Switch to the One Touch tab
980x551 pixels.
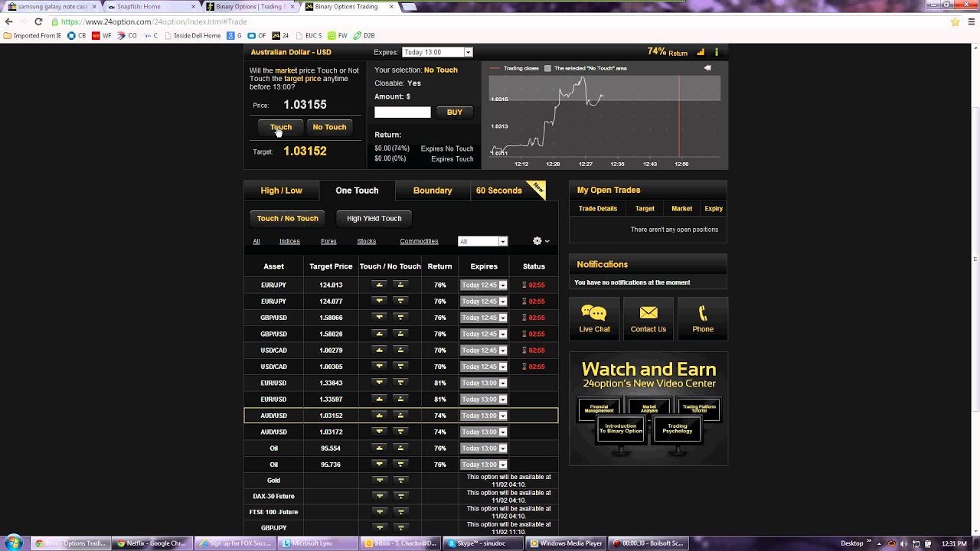tap(357, 191)
